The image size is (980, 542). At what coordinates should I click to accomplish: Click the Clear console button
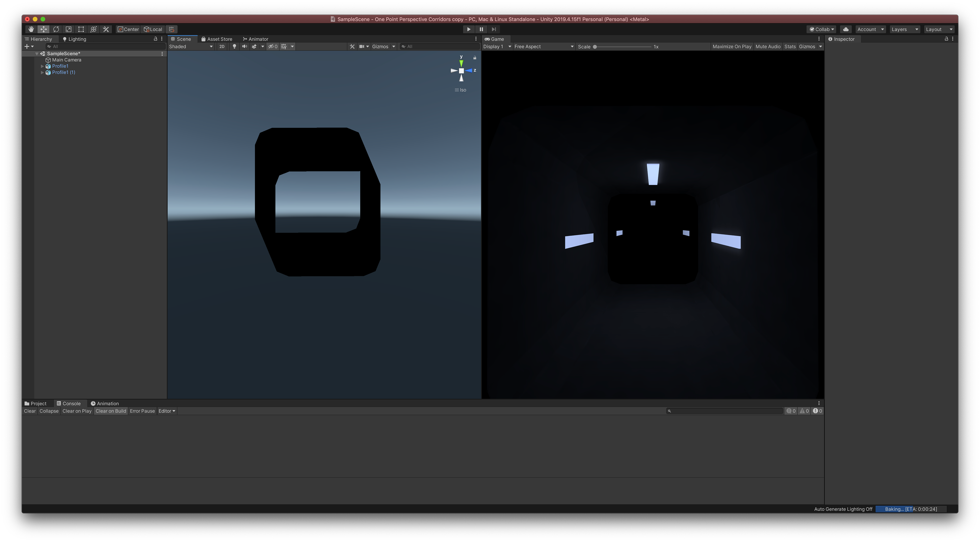click(x=30, y=411)
